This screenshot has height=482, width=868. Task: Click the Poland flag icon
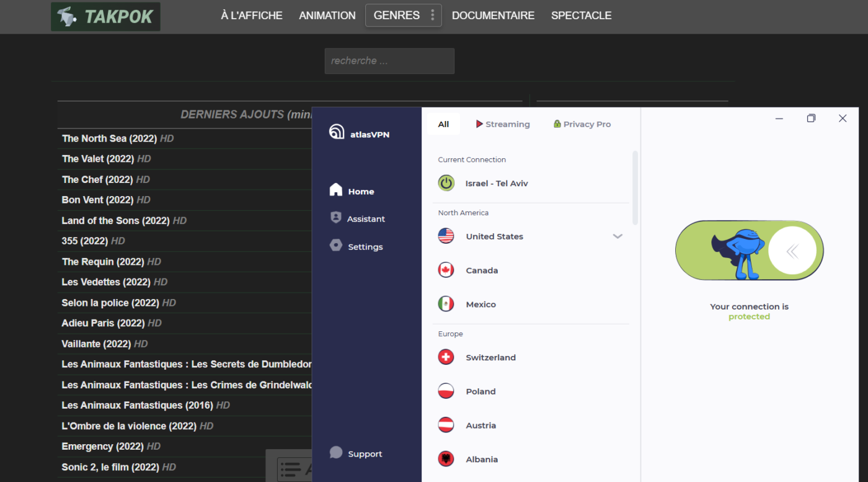[x=446, y=391]
